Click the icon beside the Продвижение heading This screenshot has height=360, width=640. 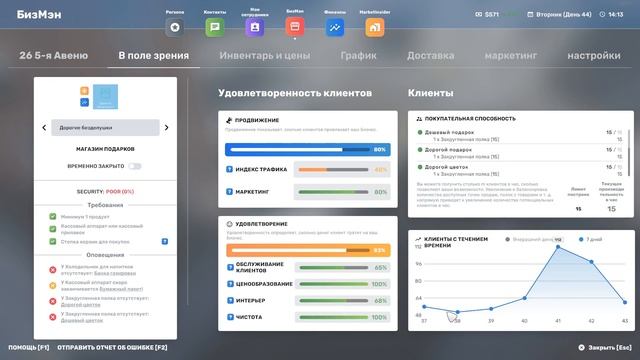(229, 120)
